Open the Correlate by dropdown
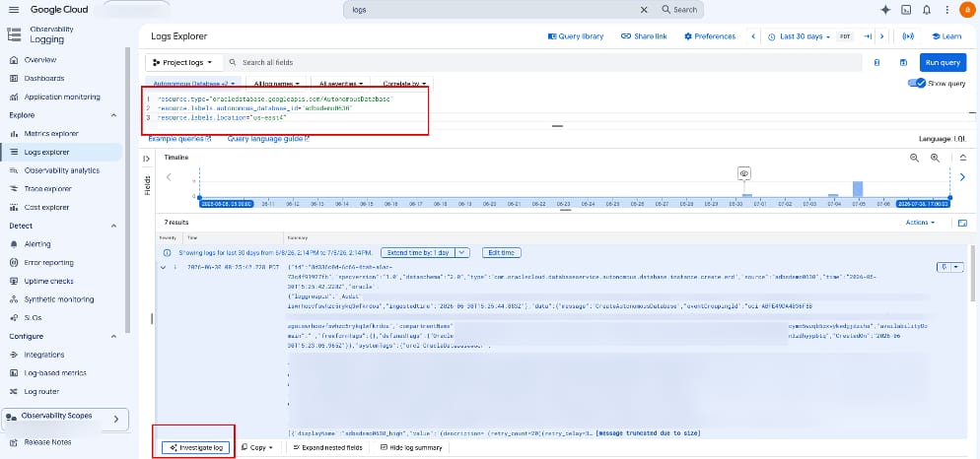This screenshot has height=459, width=980. [x=404, y=83]
